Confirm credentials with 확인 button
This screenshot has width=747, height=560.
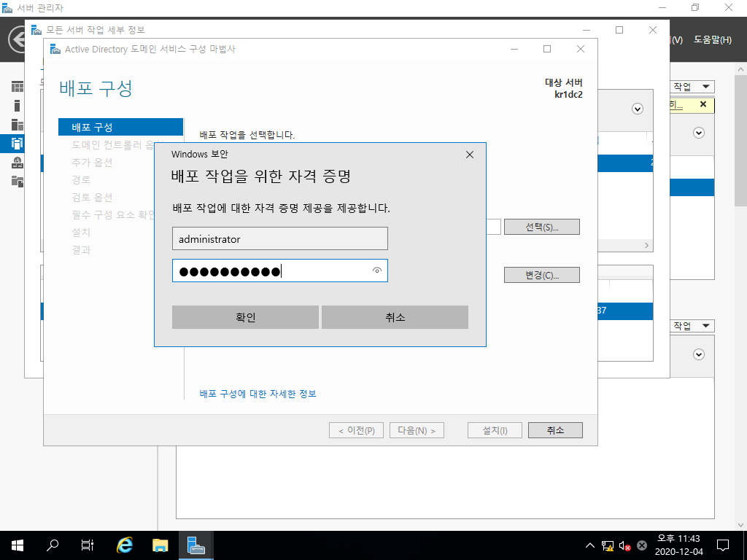[245, 317]
